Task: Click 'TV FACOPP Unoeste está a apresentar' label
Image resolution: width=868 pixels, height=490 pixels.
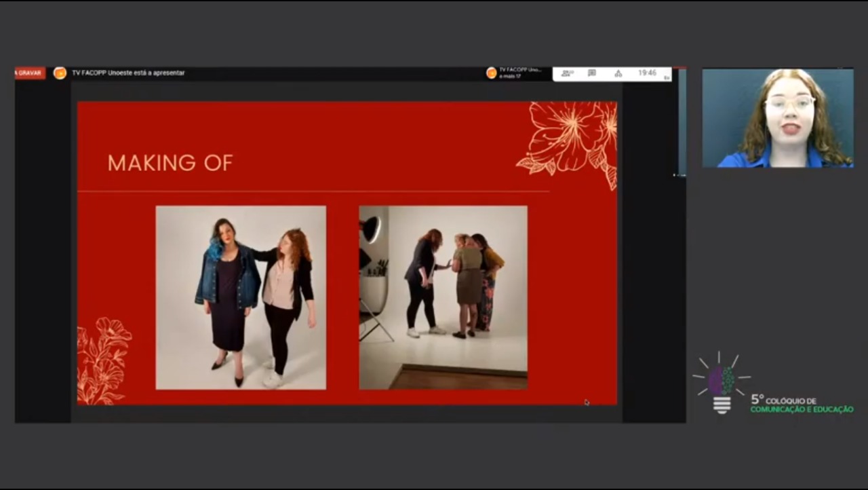Action: 128,73
